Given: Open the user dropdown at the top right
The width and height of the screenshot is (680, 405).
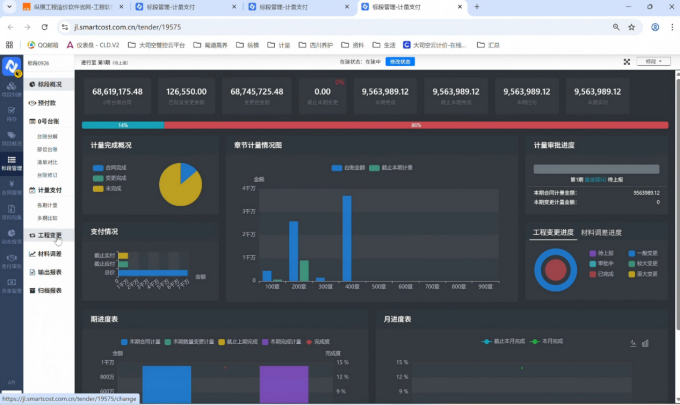Looking at the screenshot, I should pos(654,62).
